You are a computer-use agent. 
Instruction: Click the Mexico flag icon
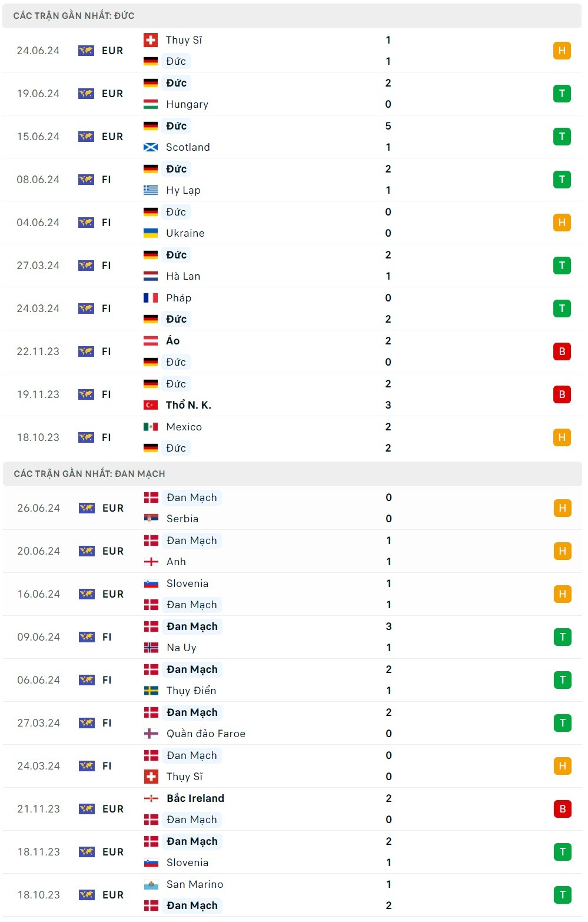coord(151,427)
